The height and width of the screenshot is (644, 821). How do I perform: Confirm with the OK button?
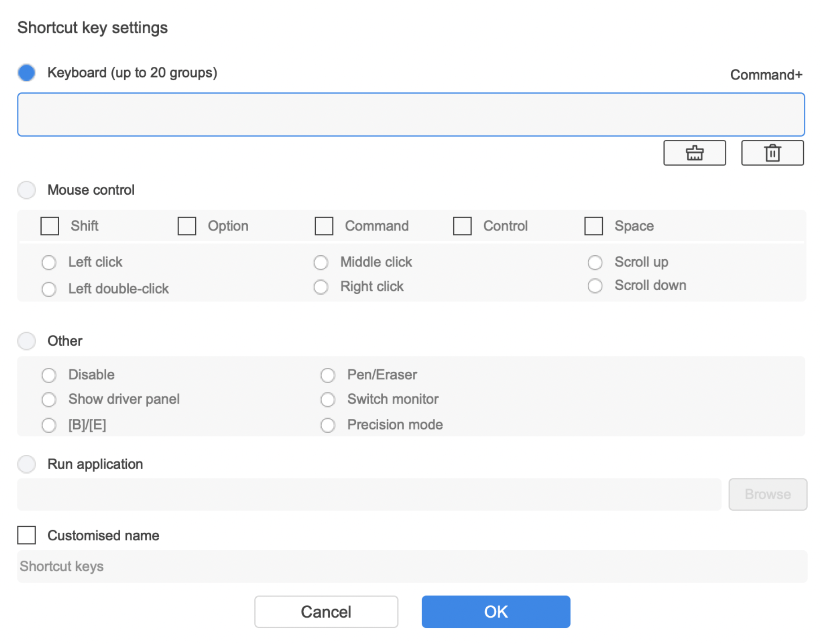(x=495, y=612)
